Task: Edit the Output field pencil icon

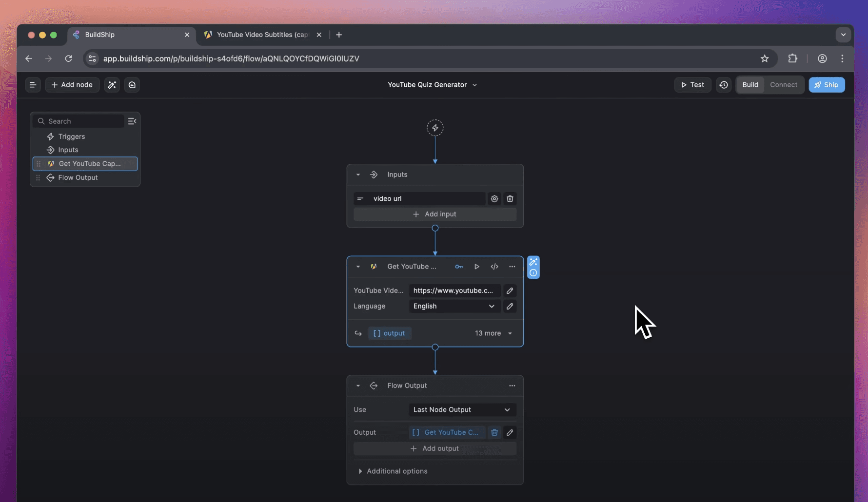Action: point(510,432)
